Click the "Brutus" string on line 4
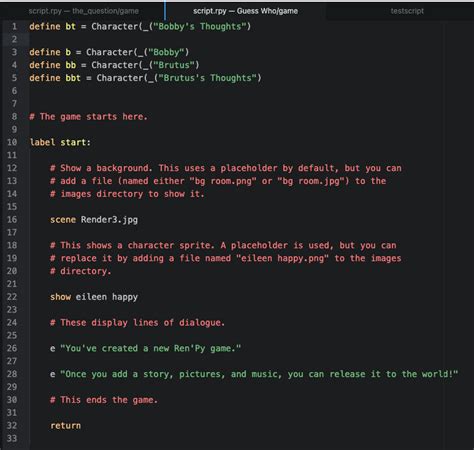The image size is (474, 450). [174, 65]
